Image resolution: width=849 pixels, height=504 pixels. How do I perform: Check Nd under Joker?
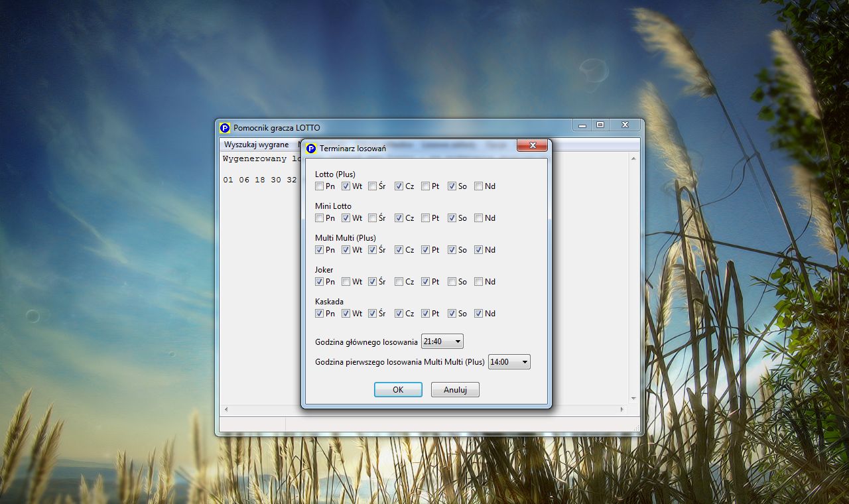click(x=479, y=282)
